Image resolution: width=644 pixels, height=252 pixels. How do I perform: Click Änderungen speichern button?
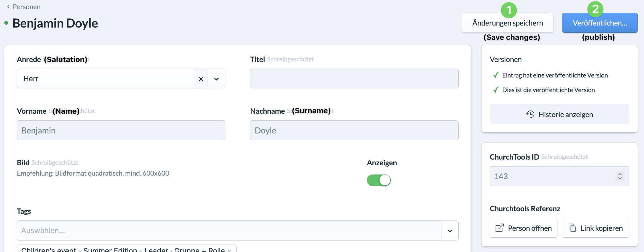coord(508,23)
